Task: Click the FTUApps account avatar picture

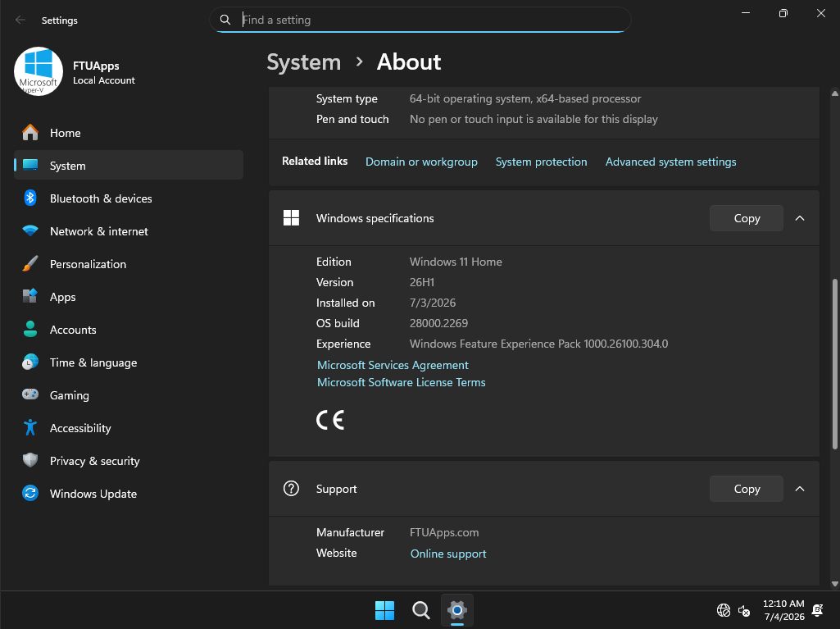Action: coord(39,71)
